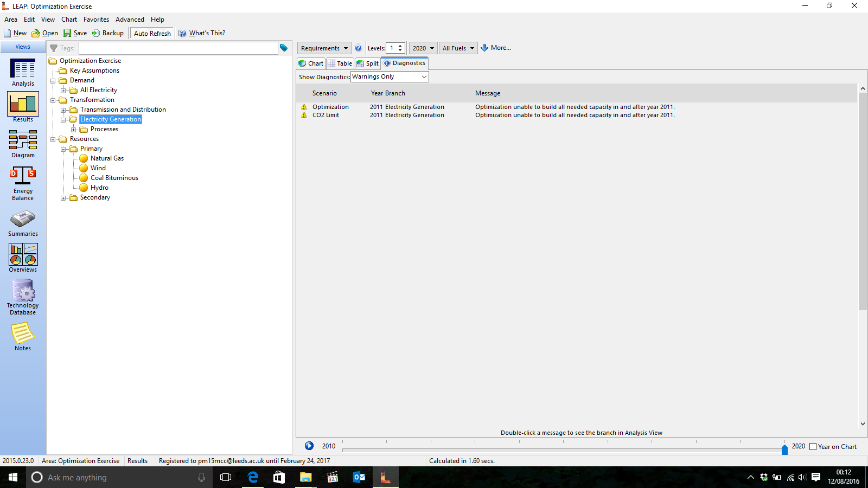Select the Electricity Generation branch

[x=111, y=119]
